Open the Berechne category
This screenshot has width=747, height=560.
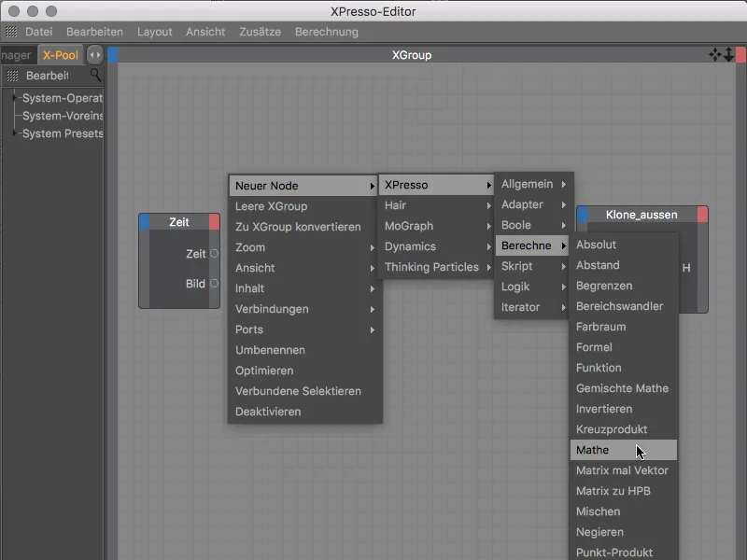click(x=533, y=245)
